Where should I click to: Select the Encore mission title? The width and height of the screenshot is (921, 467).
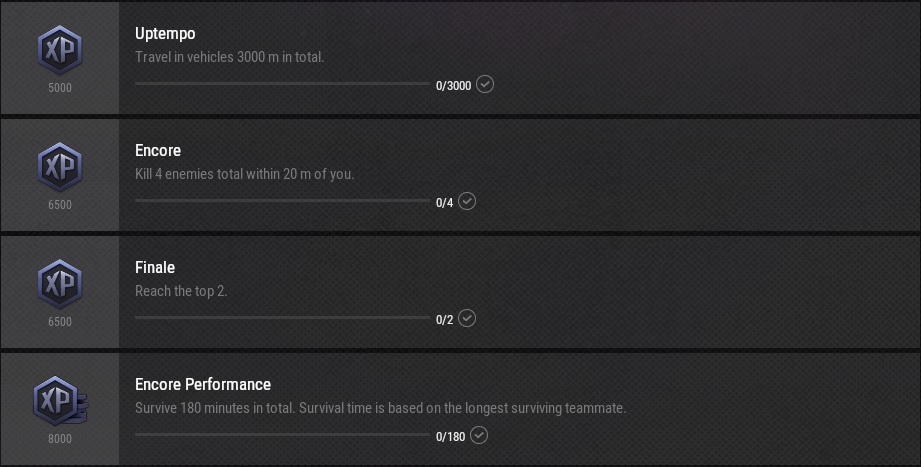point(158,151)
